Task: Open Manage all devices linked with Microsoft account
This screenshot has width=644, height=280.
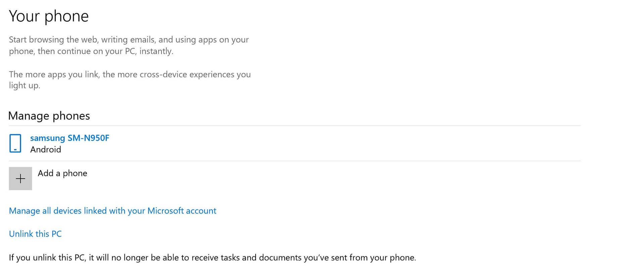Action: coord(112,211)
